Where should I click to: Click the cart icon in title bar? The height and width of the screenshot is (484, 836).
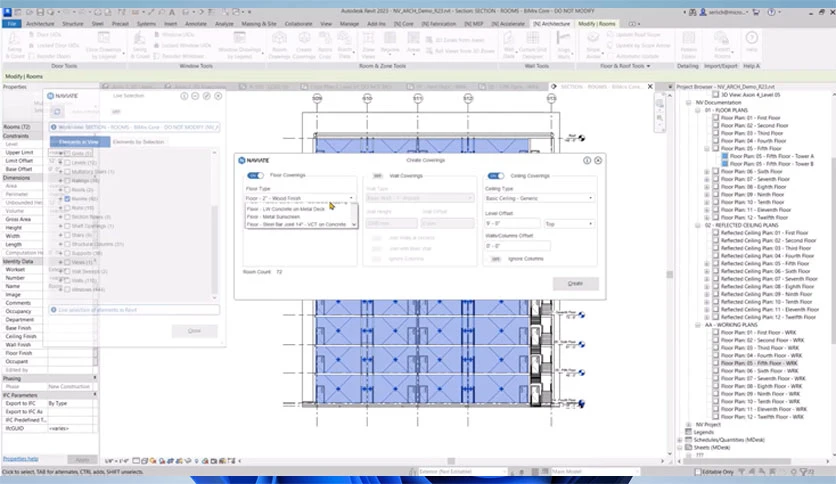[755, 12]
